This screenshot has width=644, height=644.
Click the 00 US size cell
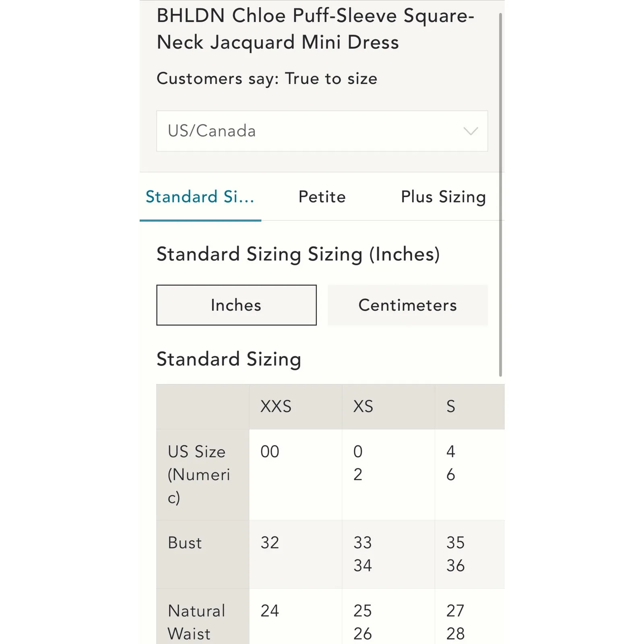pos(270,452)
